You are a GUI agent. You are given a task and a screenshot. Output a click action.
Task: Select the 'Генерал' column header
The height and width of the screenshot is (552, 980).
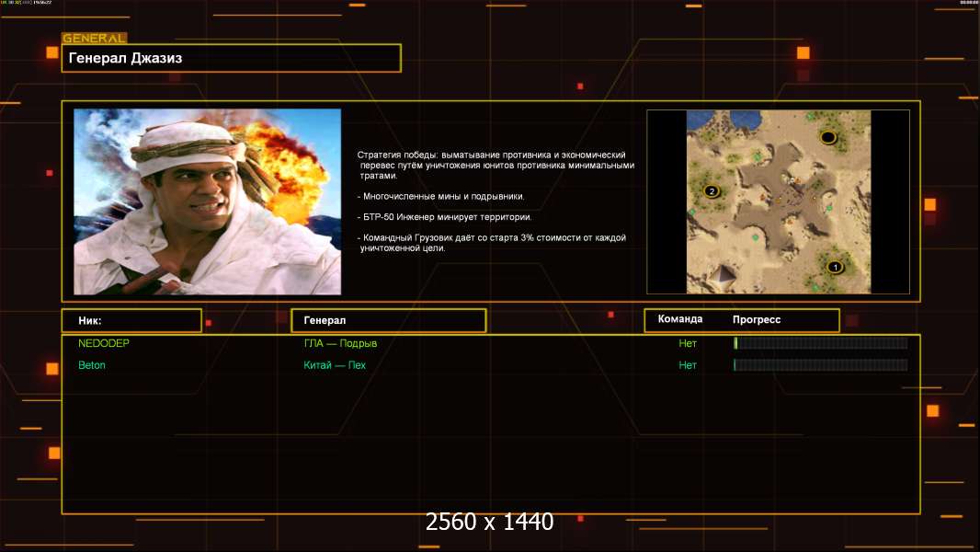point(388,320)
